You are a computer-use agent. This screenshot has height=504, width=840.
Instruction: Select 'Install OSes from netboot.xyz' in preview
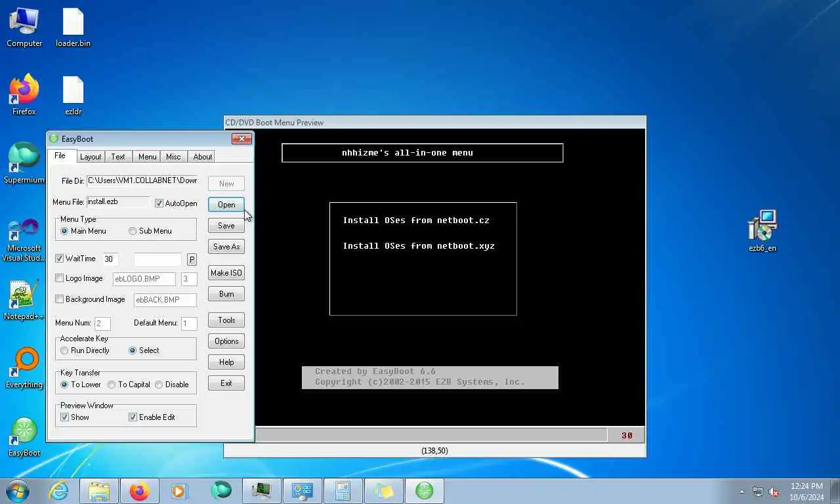point(419,246)
